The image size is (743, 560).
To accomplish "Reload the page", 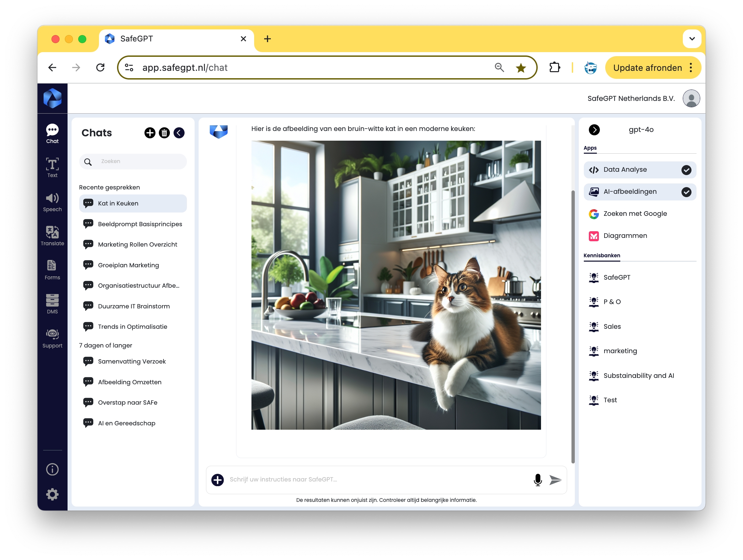I will 100,67.
